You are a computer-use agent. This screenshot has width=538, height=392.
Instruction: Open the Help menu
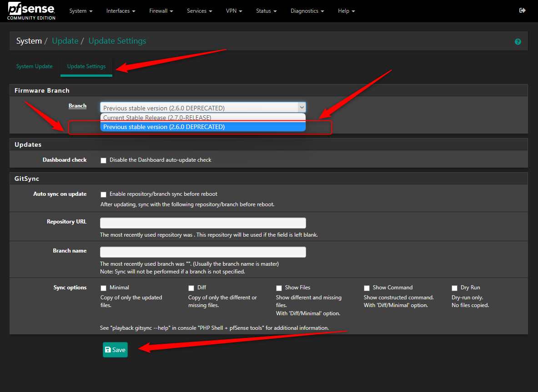(346, 11)
